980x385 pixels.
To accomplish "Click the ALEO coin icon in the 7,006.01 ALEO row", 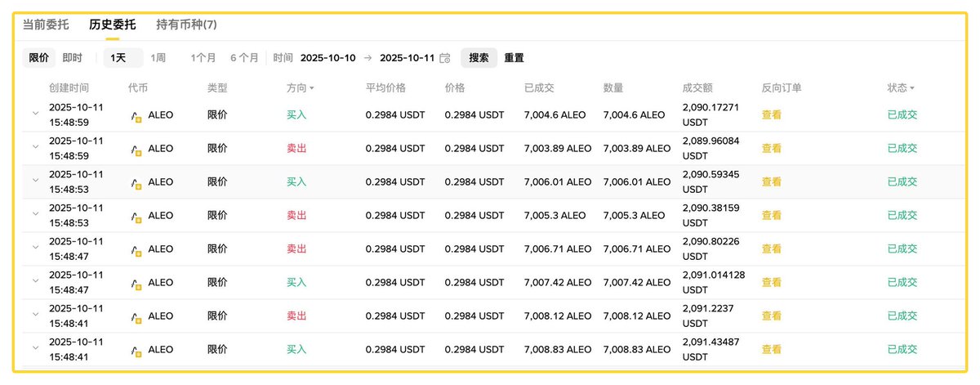I will (x=136, y=182).
